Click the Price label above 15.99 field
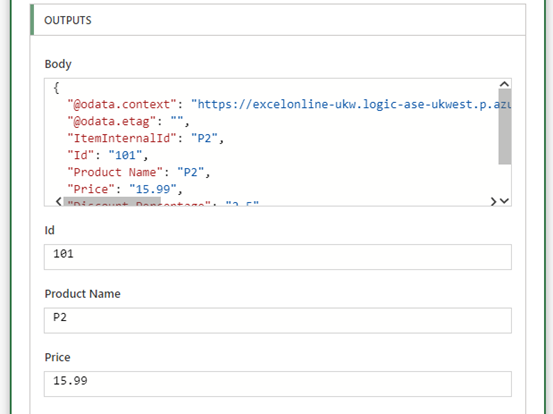Viewport: 553px width, 414px height. pos(57,357)
